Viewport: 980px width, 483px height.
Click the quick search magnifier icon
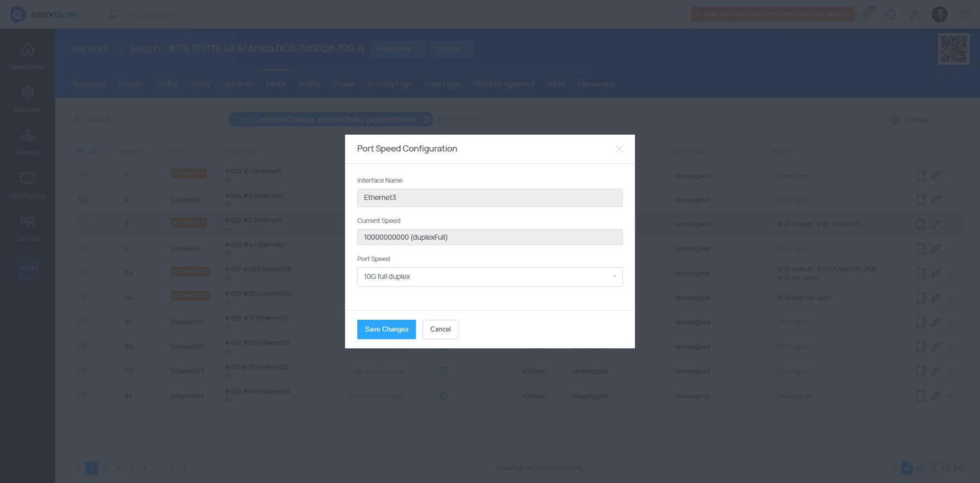coord(113,14)
